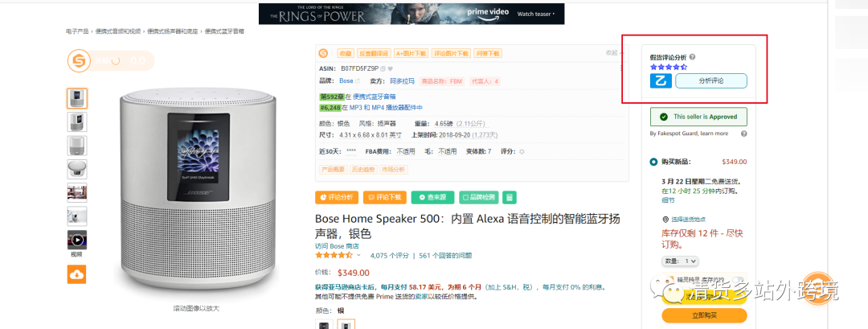Copy the ASIN using the copy icon
The height and width of the screenshot is (329, 868).
tap(383, 68)
